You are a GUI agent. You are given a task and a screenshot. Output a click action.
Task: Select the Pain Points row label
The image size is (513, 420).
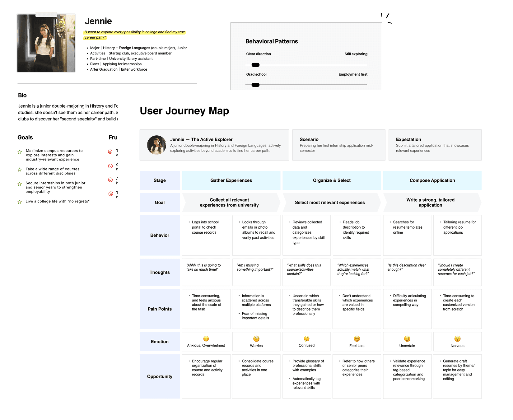(160, 309)
